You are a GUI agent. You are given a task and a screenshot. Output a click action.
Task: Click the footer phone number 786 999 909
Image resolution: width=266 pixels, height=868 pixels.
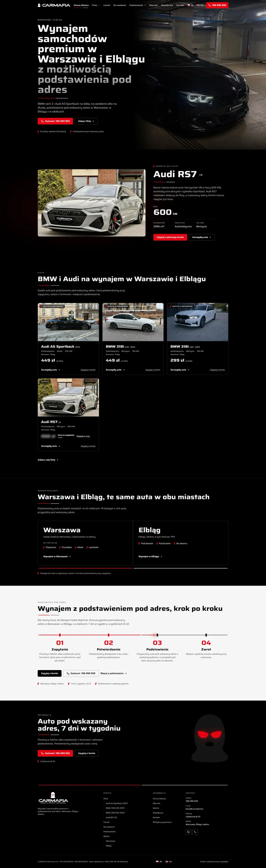click(192, 801)
